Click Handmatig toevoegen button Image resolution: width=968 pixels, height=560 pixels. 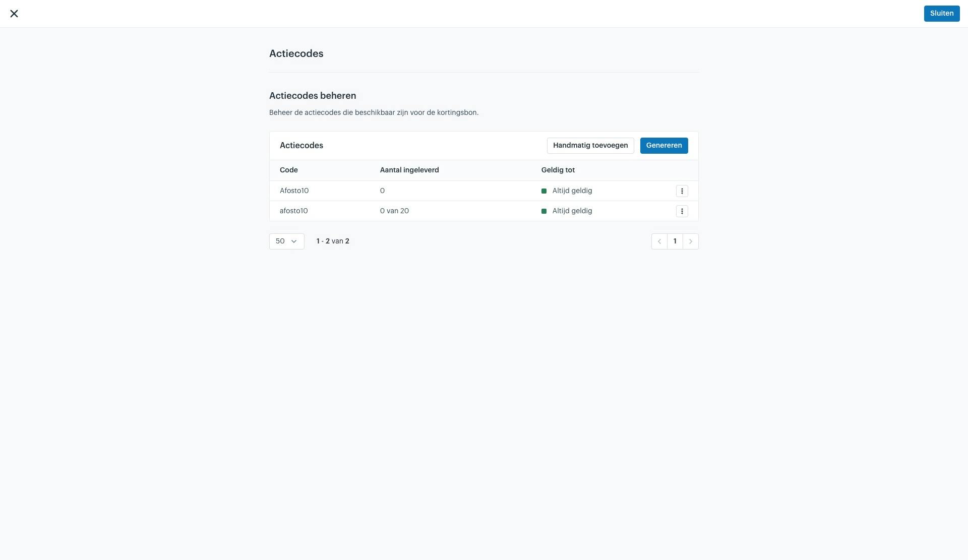point(590,146)
